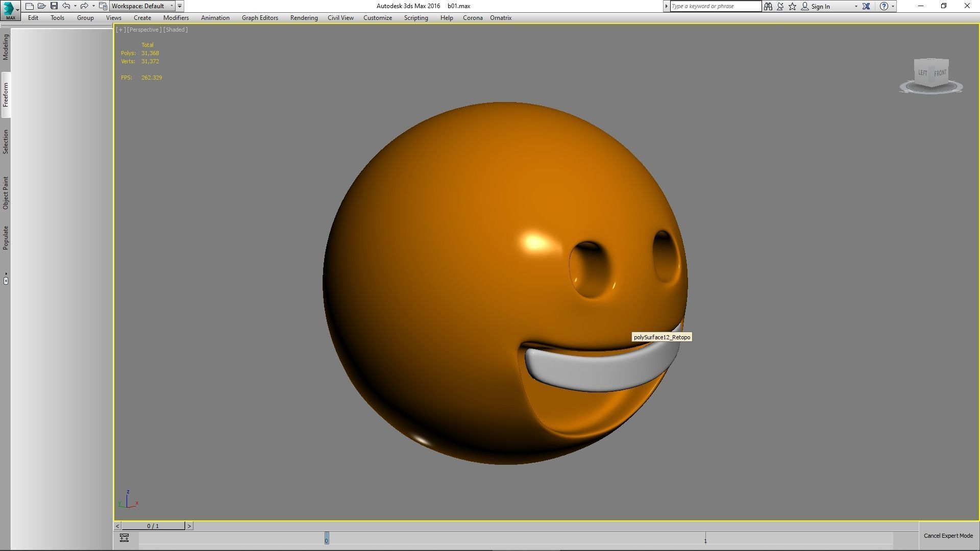980x551 pixels.
Task: Open the Civil View menu
Action: tap(340, 18)
